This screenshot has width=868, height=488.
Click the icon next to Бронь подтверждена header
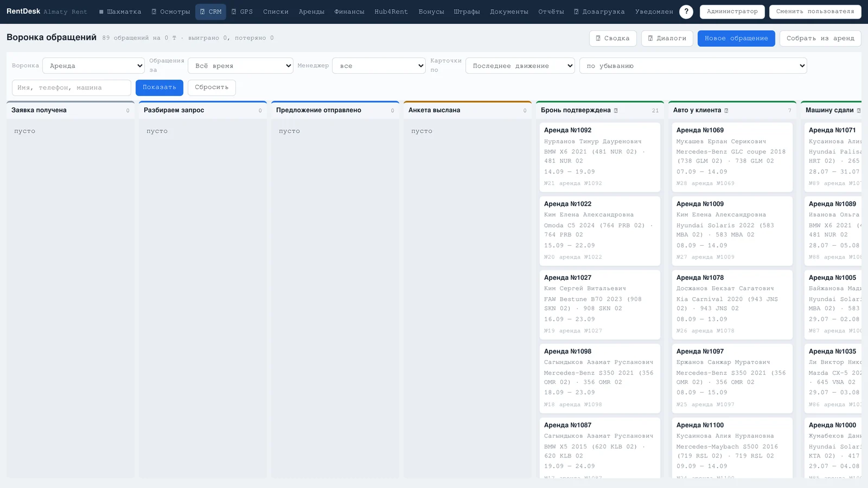616,111
